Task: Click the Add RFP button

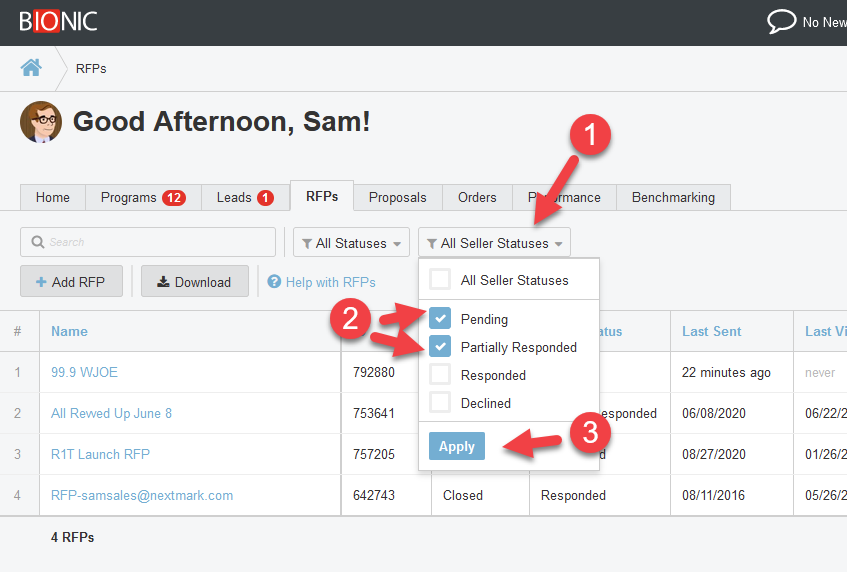Action: tap(71, 282)
